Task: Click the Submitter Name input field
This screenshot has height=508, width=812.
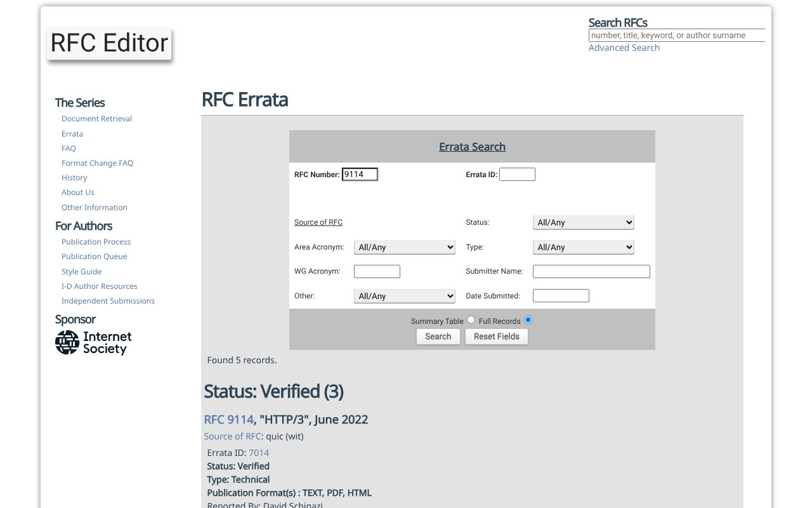Action: (591, 271)
